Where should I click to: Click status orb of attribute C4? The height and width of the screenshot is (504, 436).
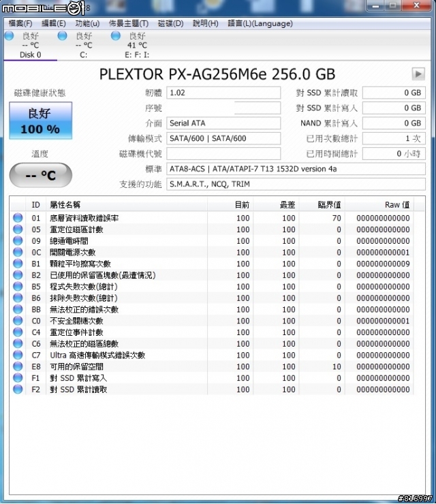tap(18, 332)
